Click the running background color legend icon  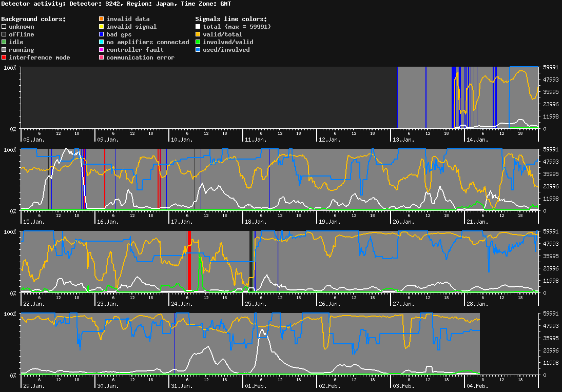point(4,50)
